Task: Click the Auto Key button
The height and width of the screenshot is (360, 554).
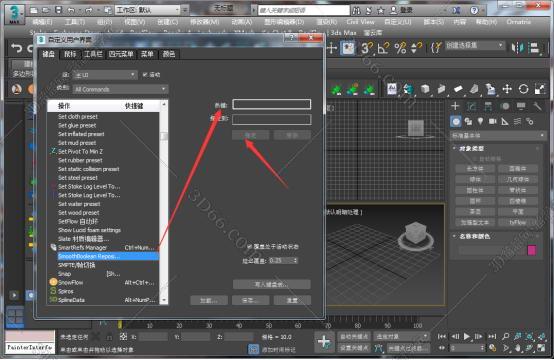Action: (x=353, y=337)
